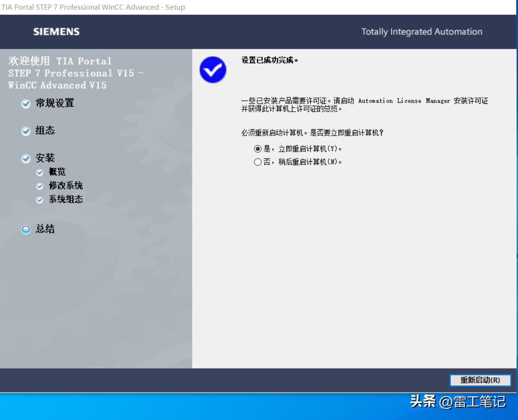The height and width of the screenshot is (420, 518).
Task: Select the 安装 step label
Action: coord(45,158)
